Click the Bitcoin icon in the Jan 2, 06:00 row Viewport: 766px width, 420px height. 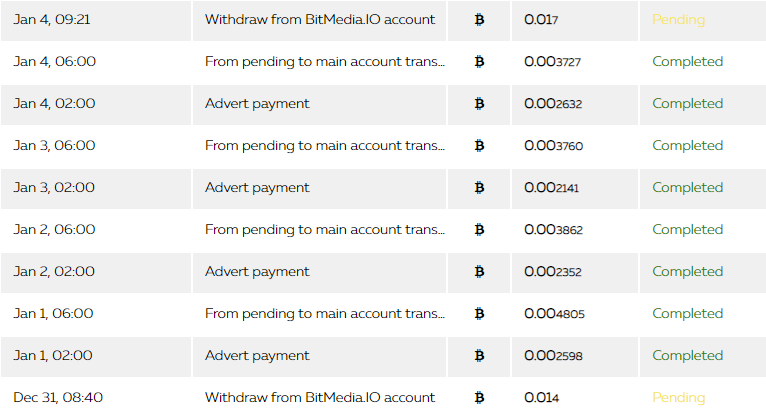point(479,230)
